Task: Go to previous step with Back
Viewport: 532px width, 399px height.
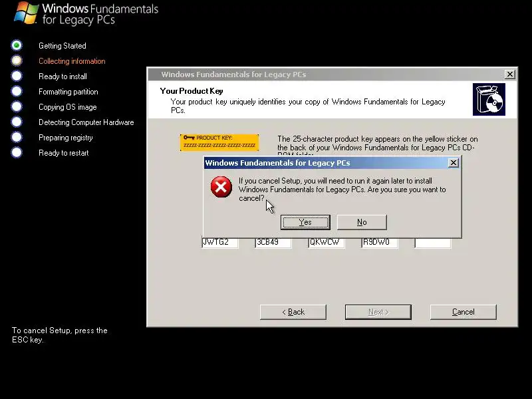Action: [293, 312]
